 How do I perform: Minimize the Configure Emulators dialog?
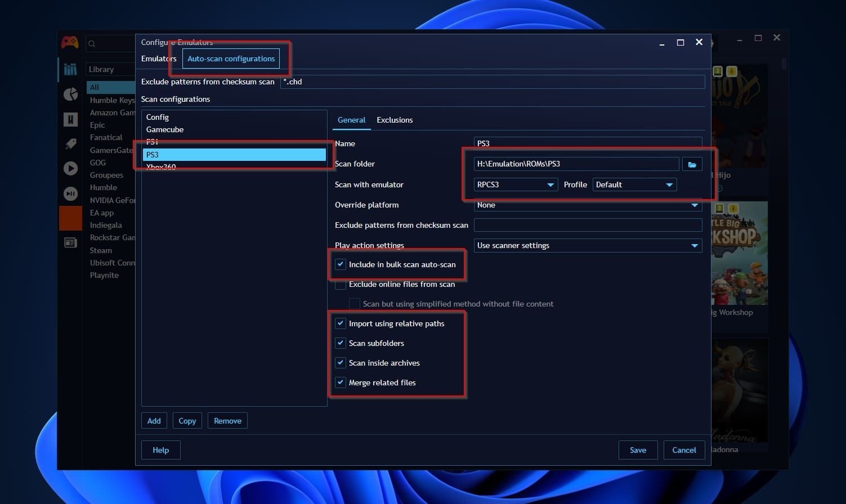(x=662, y=43)
